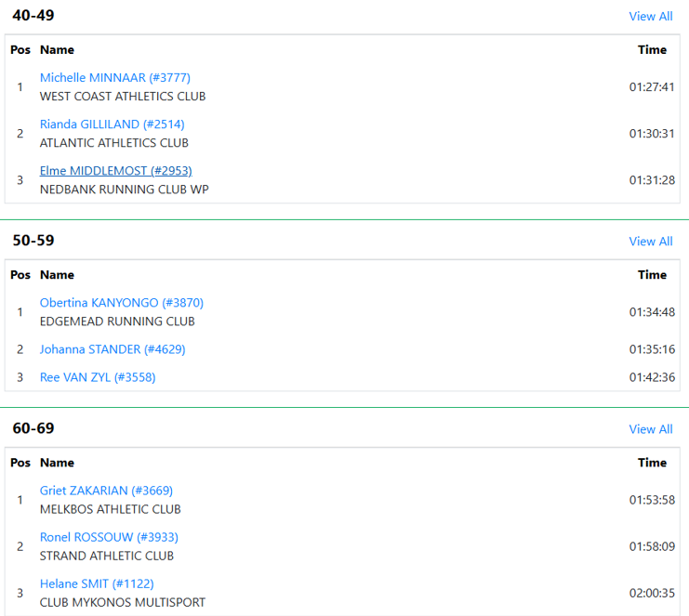The height and width of the screenshot is (616, 689).
Task: Click Name column header in 50-59 table
Action: (57, 275)
